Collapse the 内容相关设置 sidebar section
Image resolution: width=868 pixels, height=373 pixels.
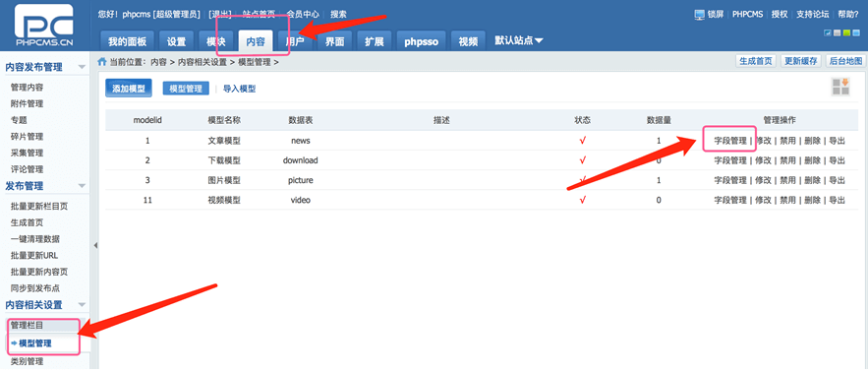82,305
